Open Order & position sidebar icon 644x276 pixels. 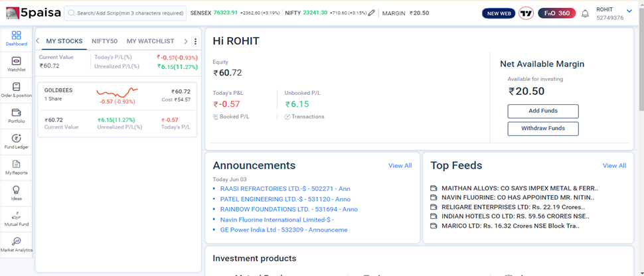(x=17, y=87)
